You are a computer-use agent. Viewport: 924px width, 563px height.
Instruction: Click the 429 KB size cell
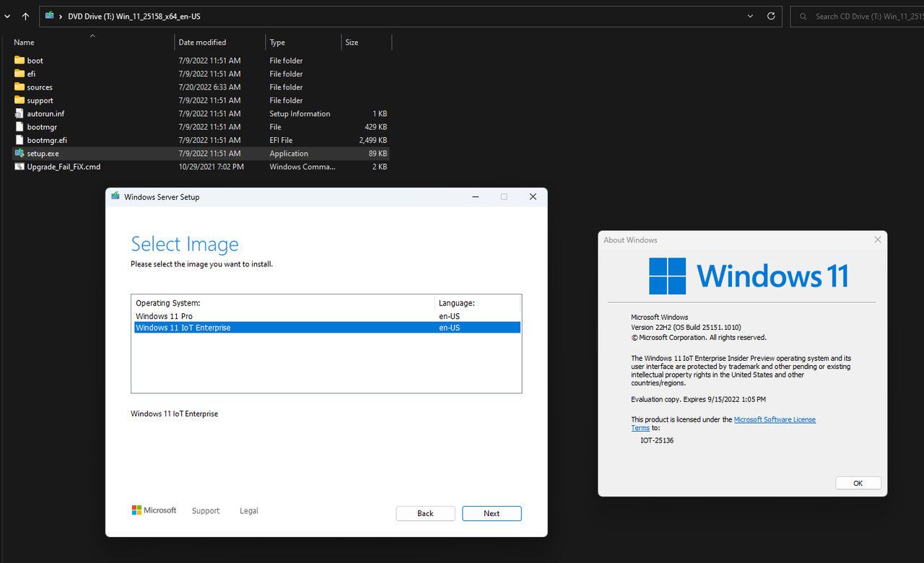(x=376, y=127)
